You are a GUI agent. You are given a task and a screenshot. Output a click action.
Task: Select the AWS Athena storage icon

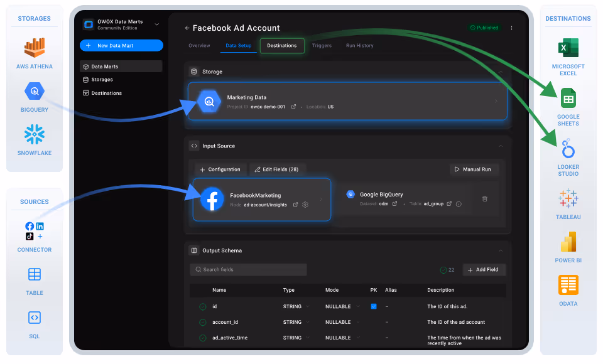tap(34, 47)
